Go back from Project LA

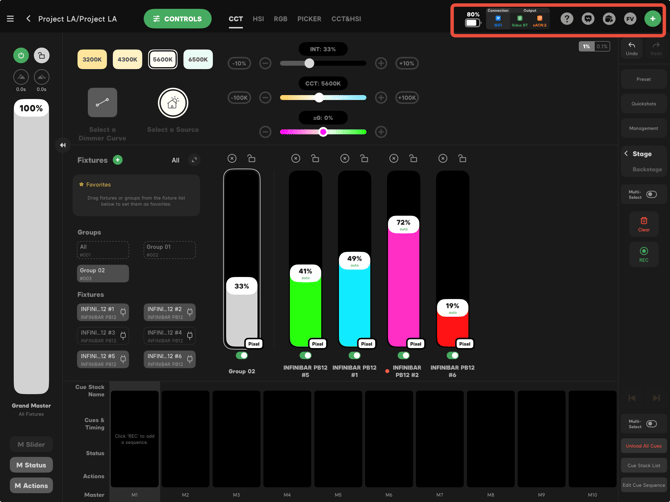pos(29,19)
